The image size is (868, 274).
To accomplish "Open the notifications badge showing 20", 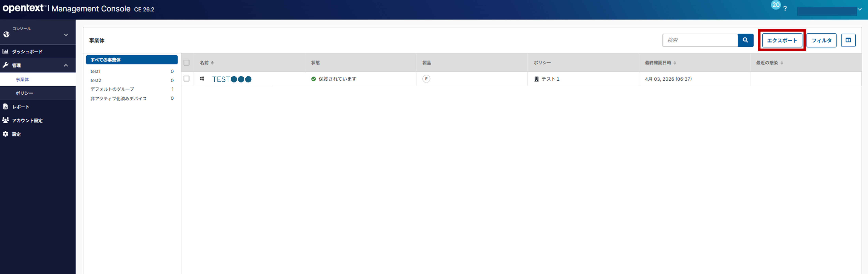I will 776,5.
